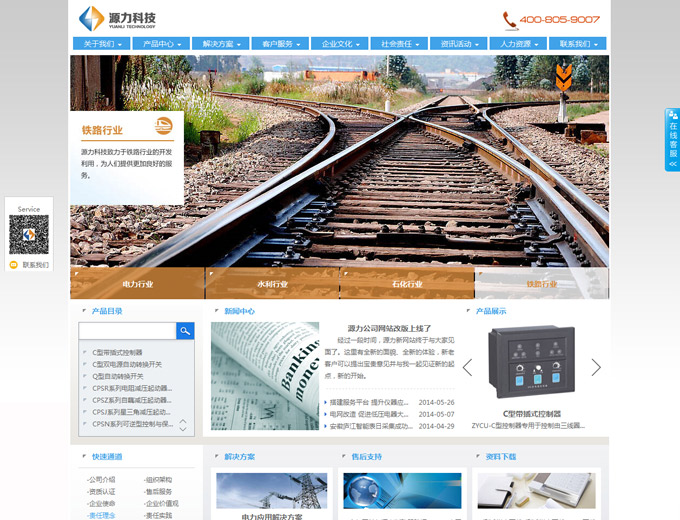This screenshot has height=520, width=680.
Task: Click the 源力科技 logo in the header
Action: pyautogui.click(x=117, y=19)
